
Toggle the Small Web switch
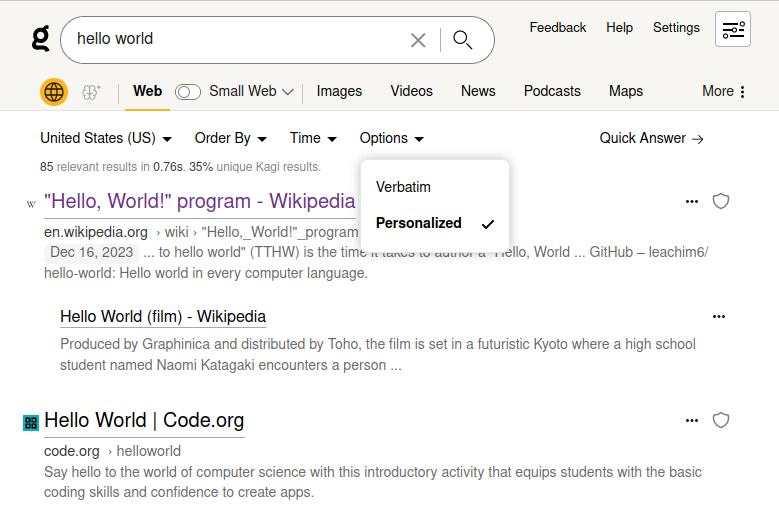pyautogui.click(x=188, y=92)
